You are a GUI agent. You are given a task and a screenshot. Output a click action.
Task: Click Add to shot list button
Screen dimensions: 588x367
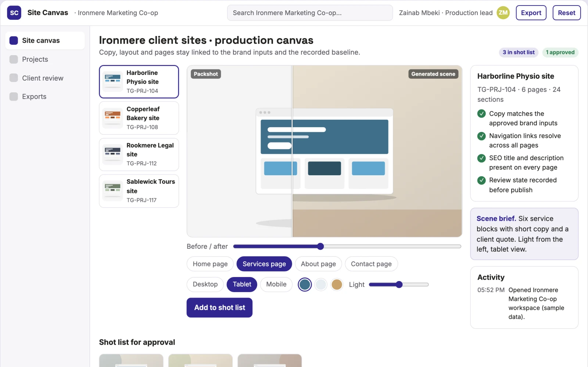tap(219, 307)
